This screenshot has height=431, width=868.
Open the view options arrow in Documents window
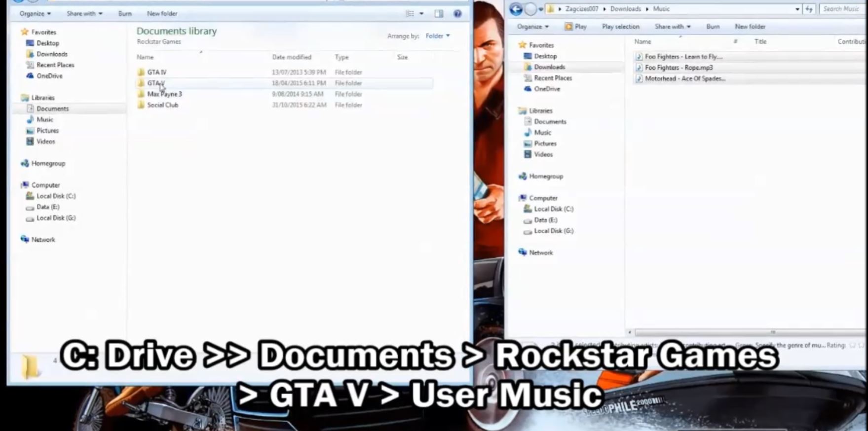click(421, 13)
